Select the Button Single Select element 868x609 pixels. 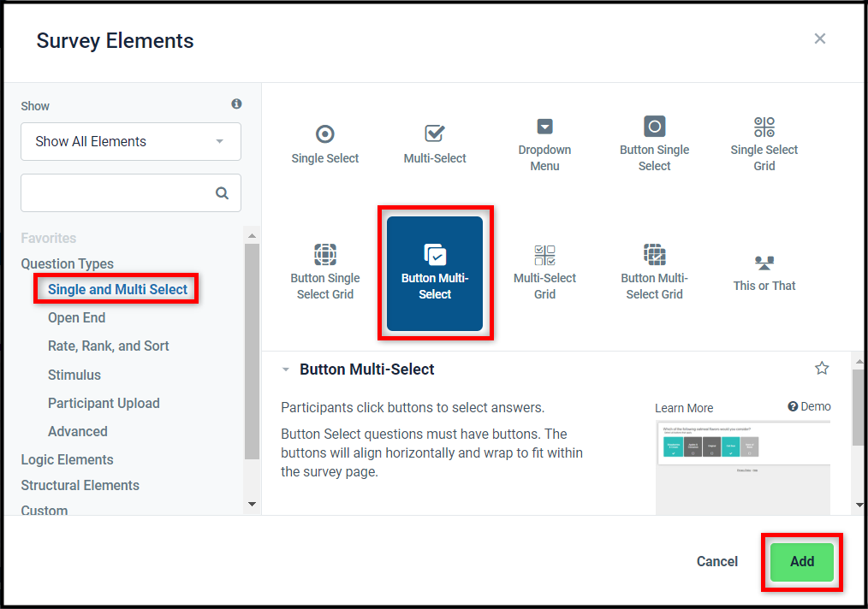coord(654,144)
